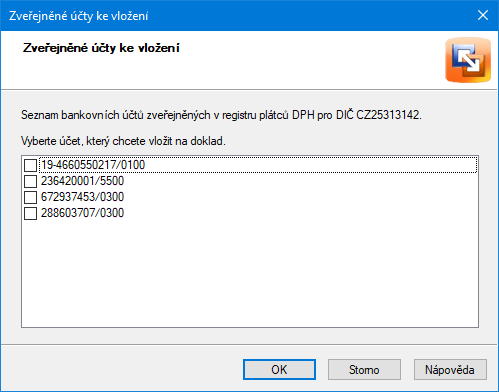Select the 19-4660550217/0100 account row label
Viewport: 499px width, 392px height.
tap(93, 165)
